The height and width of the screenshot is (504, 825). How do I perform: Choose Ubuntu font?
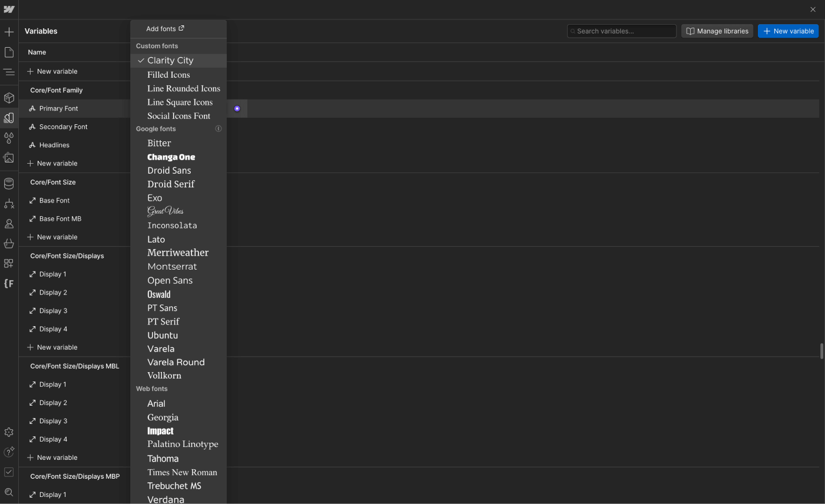(178, 336)
